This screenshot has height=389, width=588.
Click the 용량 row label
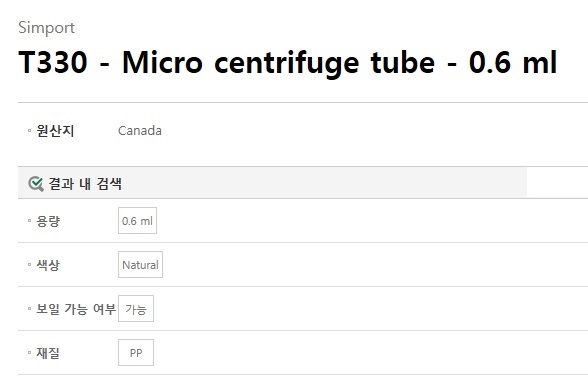48,221
